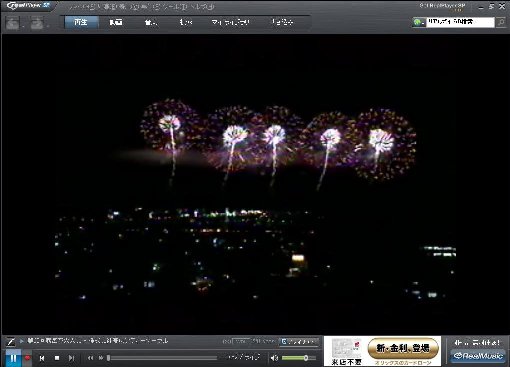The height and width of the screenshot is (367, 510).
Task: Open the RealMusic button
Action: coord(478,356)
